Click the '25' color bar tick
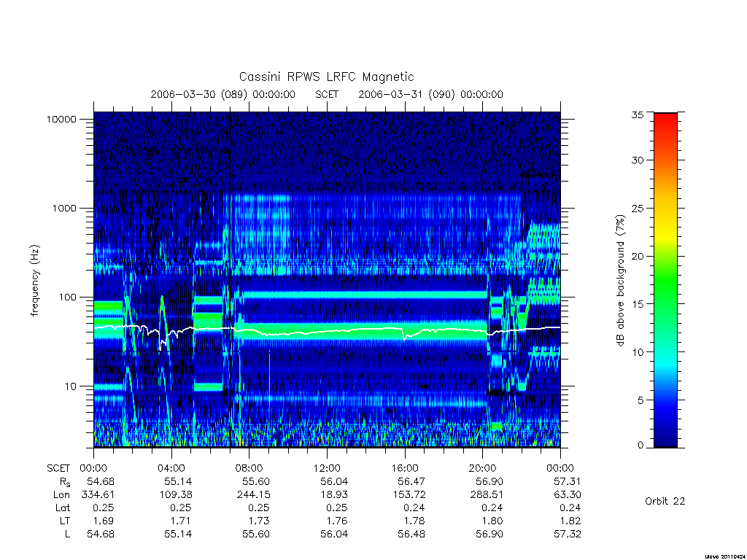This screenshot has height=560, width=747. coord(637,208)
